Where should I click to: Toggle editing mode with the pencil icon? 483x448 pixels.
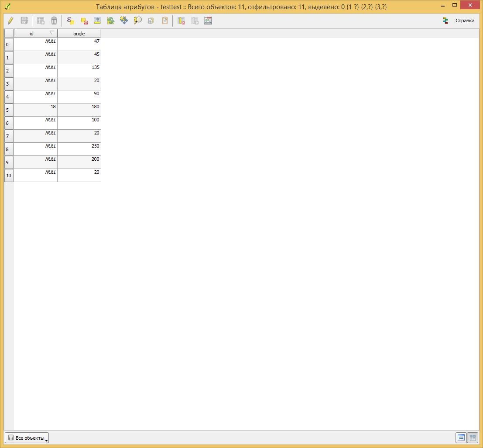coord(11,21)
